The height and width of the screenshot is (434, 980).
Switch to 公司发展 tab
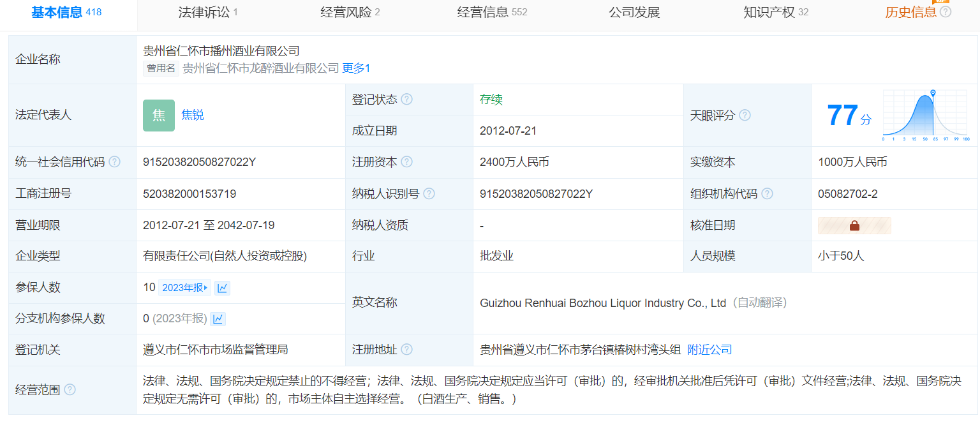[x=634, y=12]
